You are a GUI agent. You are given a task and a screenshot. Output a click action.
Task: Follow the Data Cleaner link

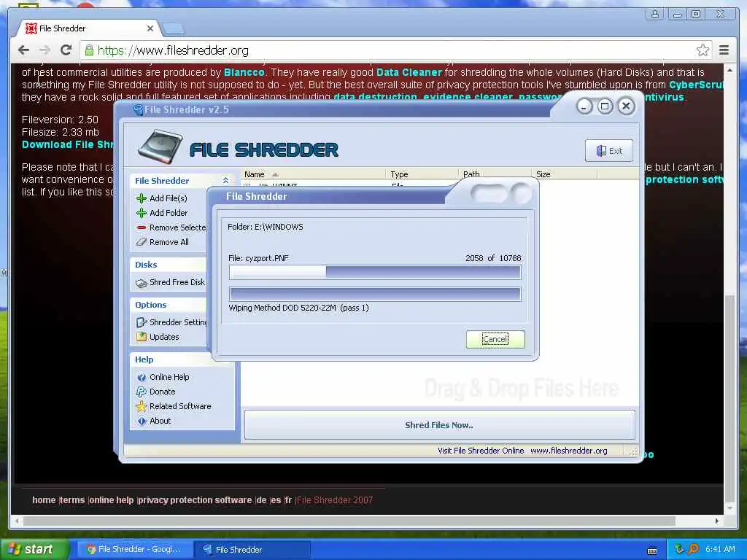[x=409, y=72]
